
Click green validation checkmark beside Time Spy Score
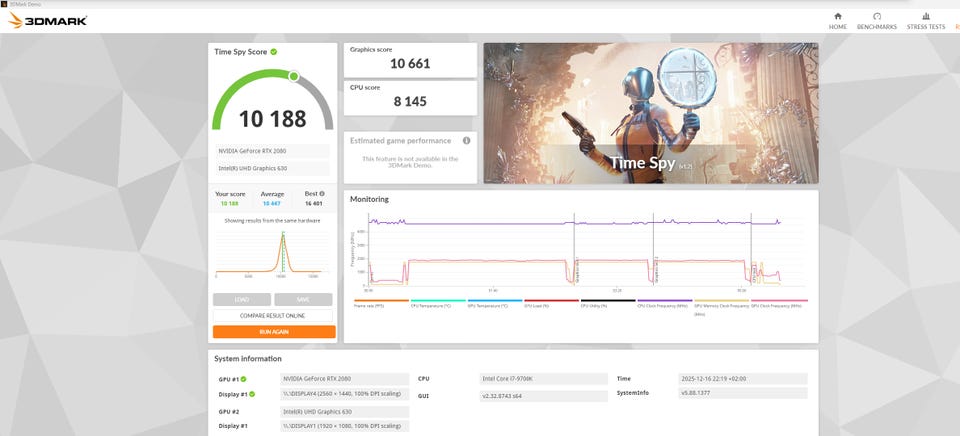click(274, 52)
